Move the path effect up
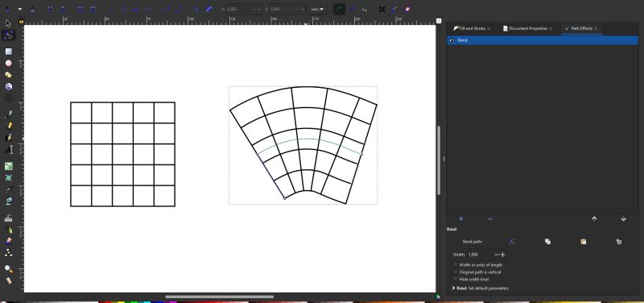This screenshot has height=303, width=644. click(x=594, y=219)
